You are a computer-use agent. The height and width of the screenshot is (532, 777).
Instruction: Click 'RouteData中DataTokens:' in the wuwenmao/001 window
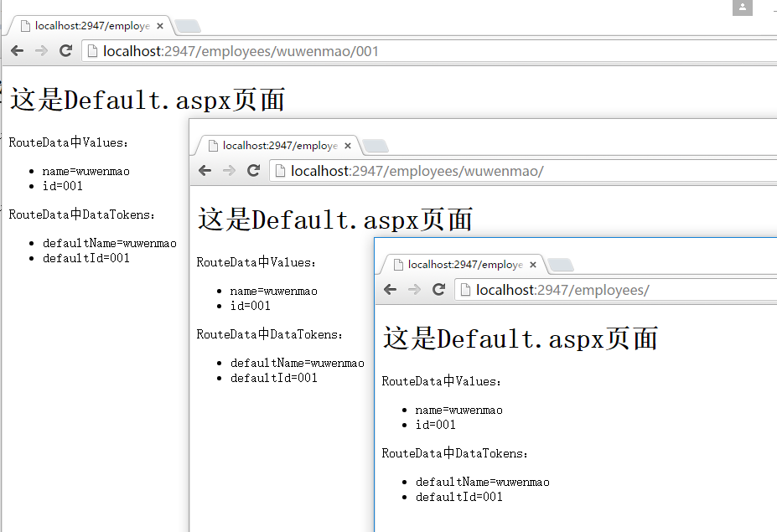click(82, 214)
